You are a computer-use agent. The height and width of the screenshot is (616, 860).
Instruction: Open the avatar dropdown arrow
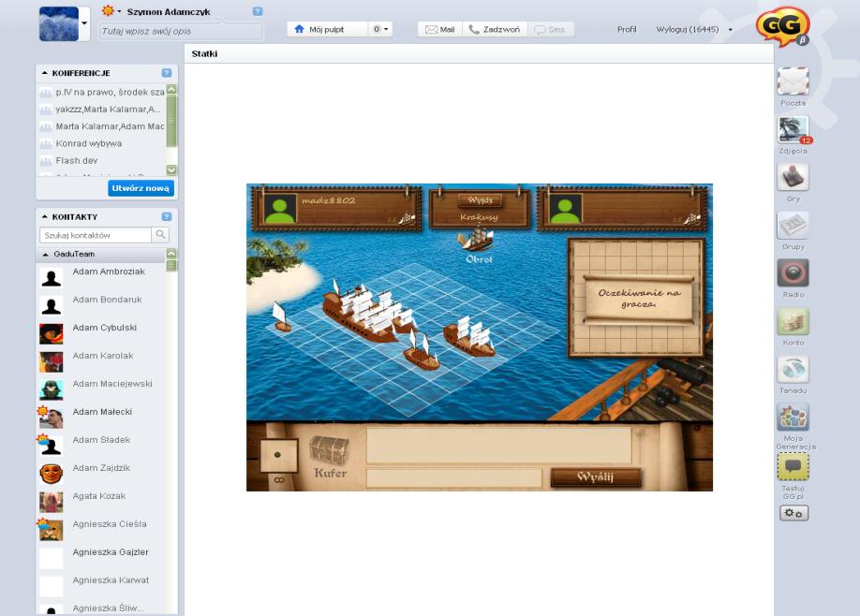pos(84,23)
